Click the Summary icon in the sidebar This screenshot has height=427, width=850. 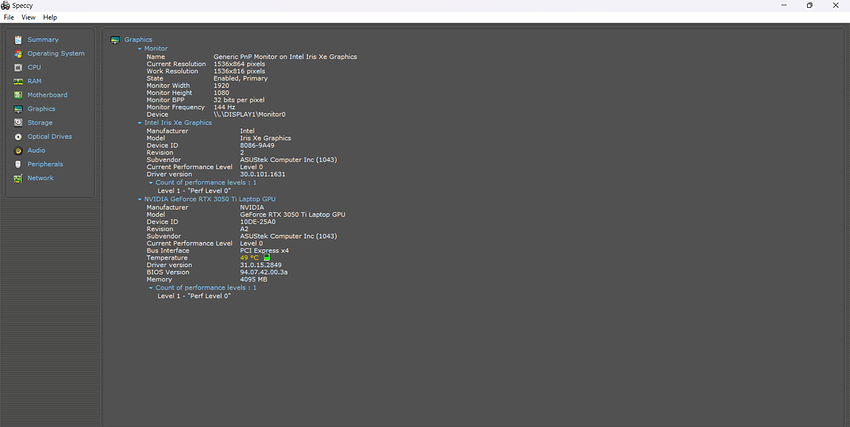[x=17, y=39]
